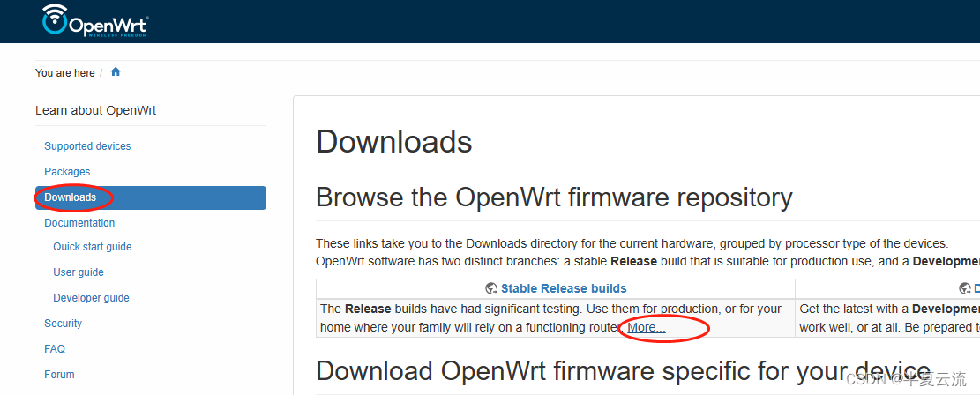Click 'Browse the OpenWrt firmware repository' heading

[554, 198]
